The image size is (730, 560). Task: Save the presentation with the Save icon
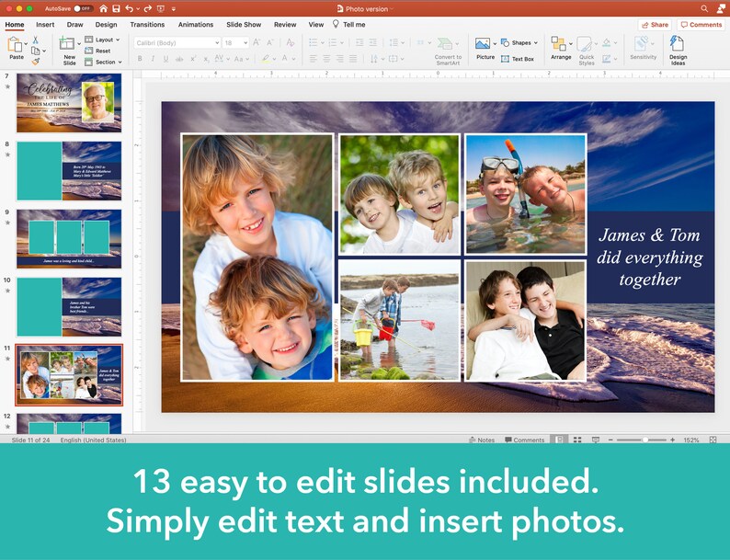(x=117, y=8)
